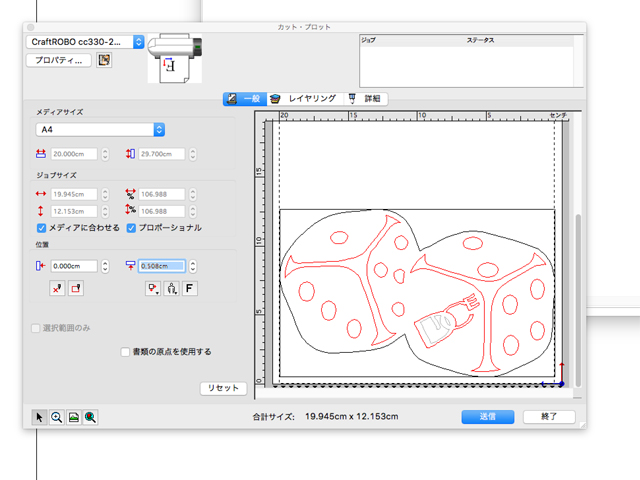
Task: Click the red square position icon
Action: tap(75, 288)
